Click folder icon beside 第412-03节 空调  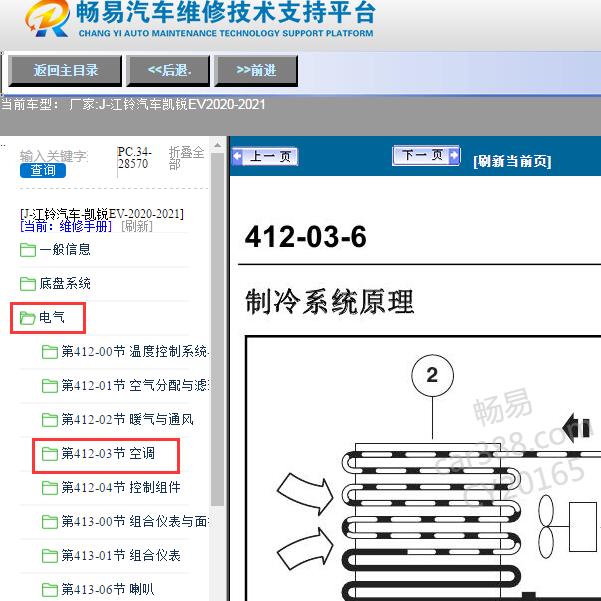coord(49,454)
